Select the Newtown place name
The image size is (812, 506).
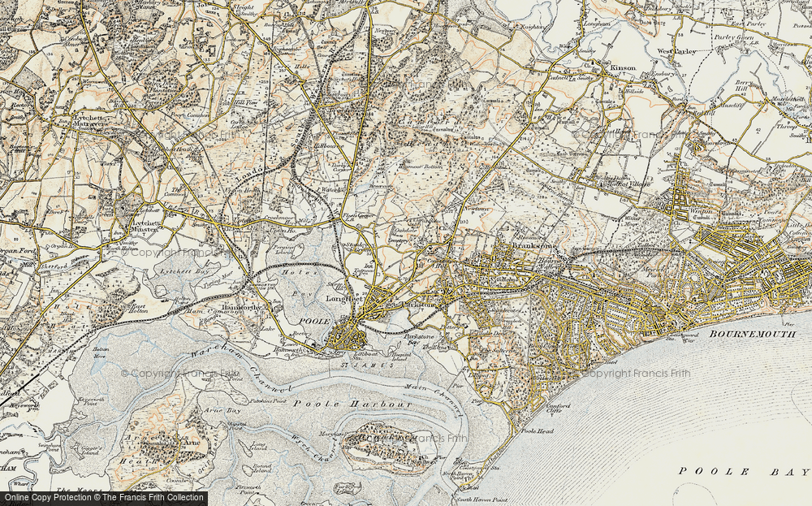476,209
